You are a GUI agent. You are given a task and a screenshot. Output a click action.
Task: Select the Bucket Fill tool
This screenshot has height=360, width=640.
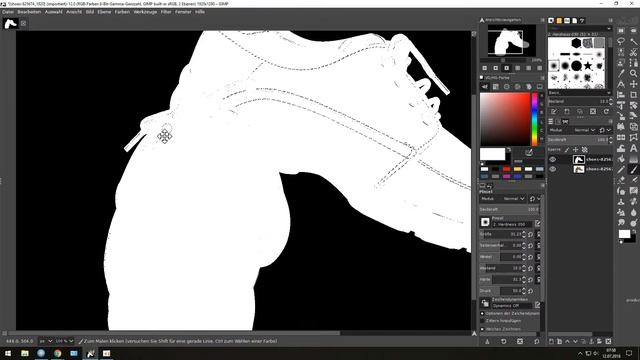coord(621,159)
